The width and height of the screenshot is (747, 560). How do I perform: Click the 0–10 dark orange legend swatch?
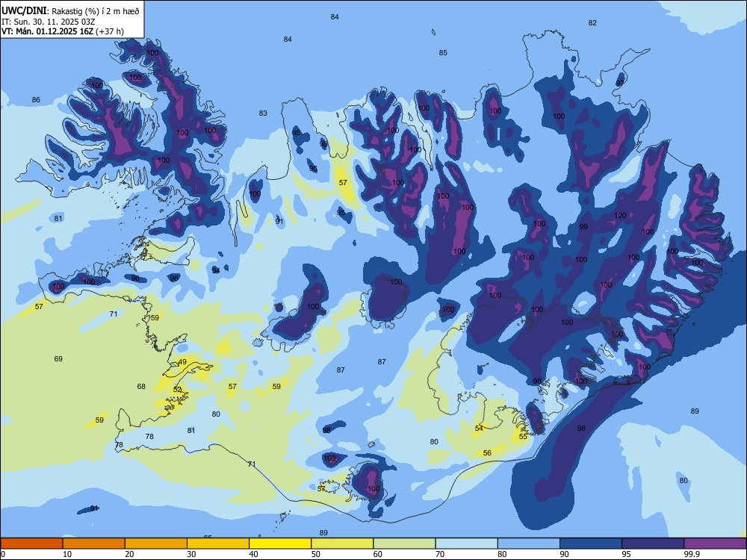coord(32,544)
